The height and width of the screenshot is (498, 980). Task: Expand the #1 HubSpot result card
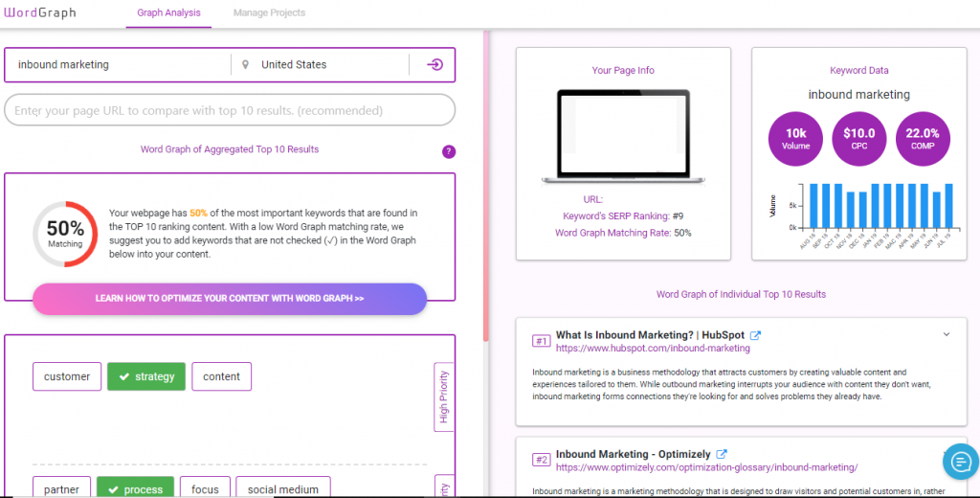947,334
